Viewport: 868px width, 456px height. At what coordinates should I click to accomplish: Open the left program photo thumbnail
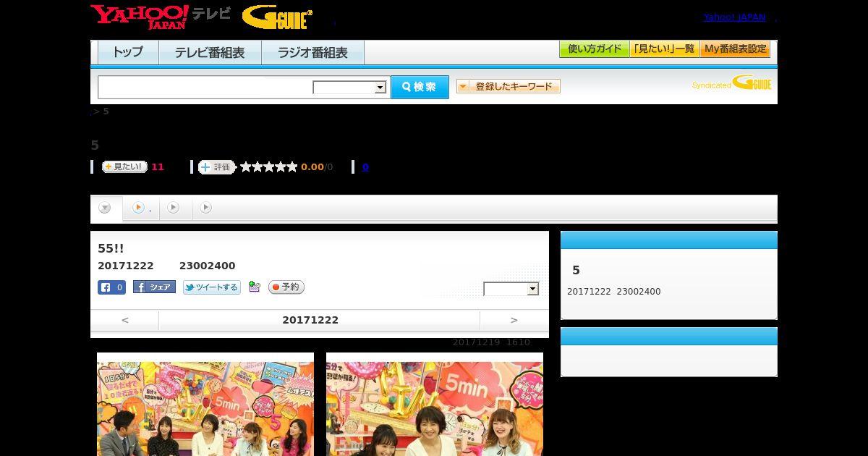pyautogui.click(x=205, y=405)
